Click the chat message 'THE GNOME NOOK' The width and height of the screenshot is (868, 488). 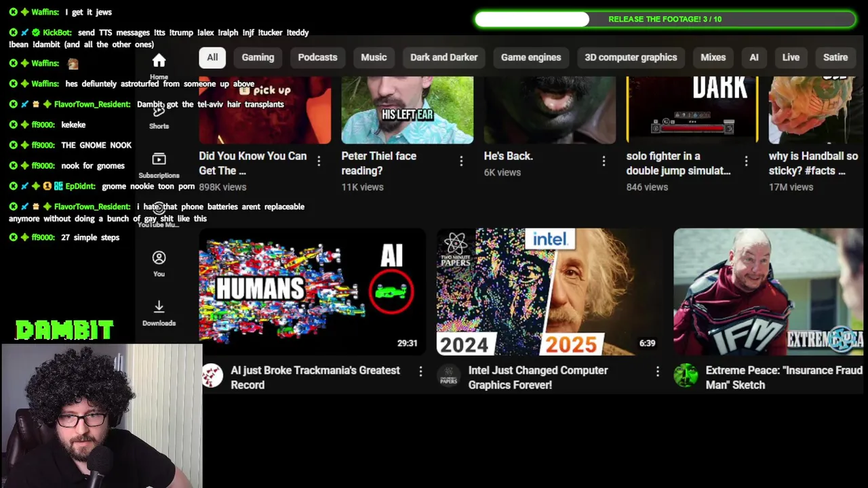point(96,145)
